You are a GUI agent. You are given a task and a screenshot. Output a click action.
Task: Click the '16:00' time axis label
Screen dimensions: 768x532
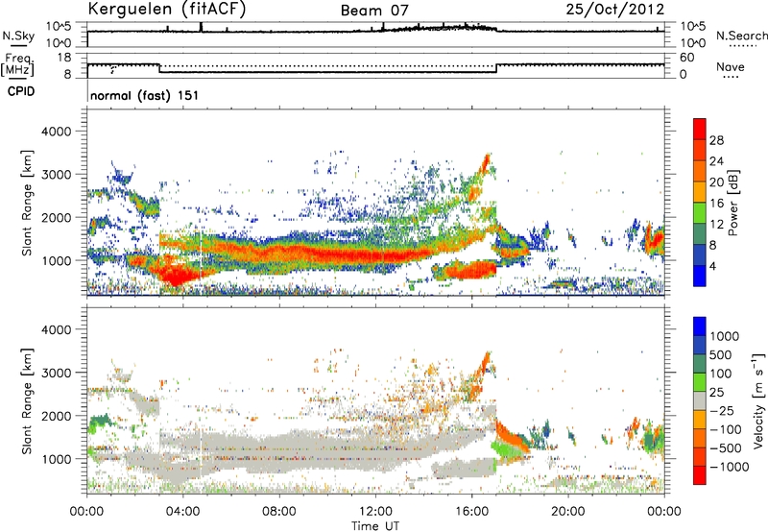click(x=471, y=512)
